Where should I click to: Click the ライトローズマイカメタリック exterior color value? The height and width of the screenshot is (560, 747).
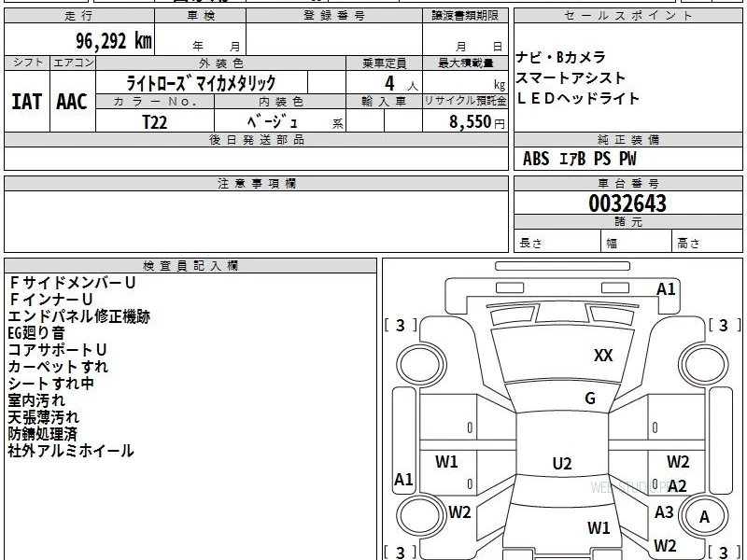(201, 83)
